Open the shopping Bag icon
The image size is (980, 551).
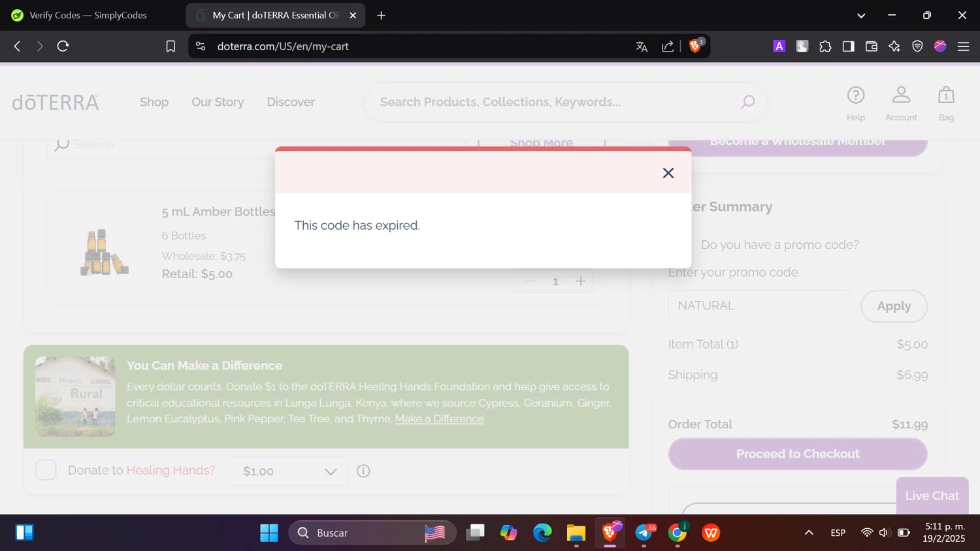coord(946,103)
